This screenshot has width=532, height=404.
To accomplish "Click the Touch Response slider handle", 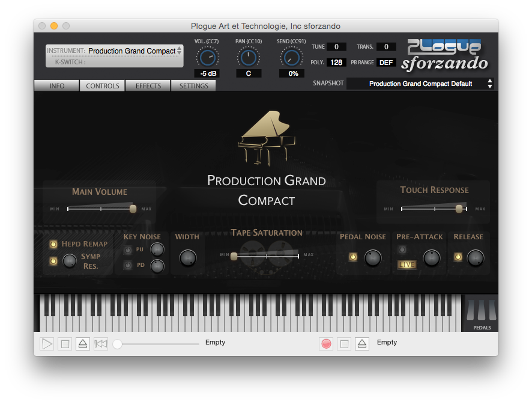I will point(459,209).
